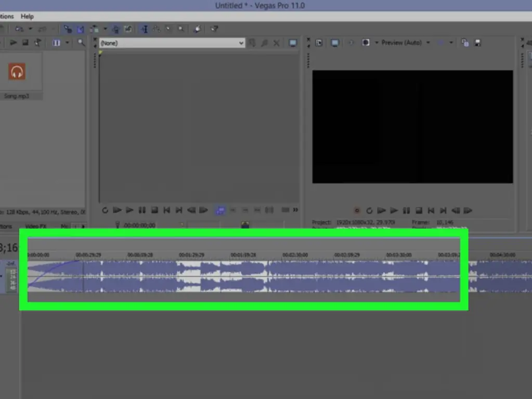Click the Trimmer remove-media X icon
Screen dimensions: 532x399
point(277,43)
